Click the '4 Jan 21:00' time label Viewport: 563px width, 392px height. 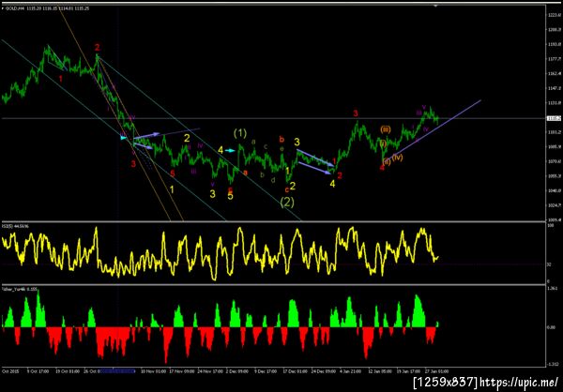(x=351, y=370)
